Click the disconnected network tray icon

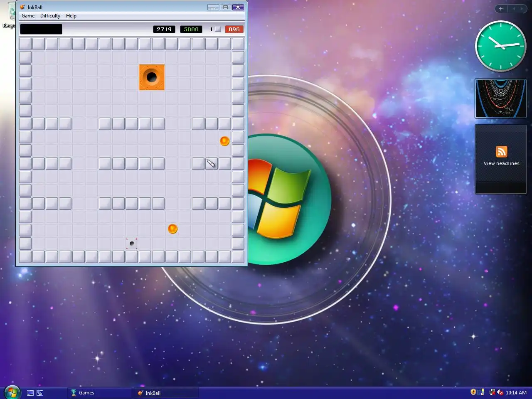pos(492,392)
